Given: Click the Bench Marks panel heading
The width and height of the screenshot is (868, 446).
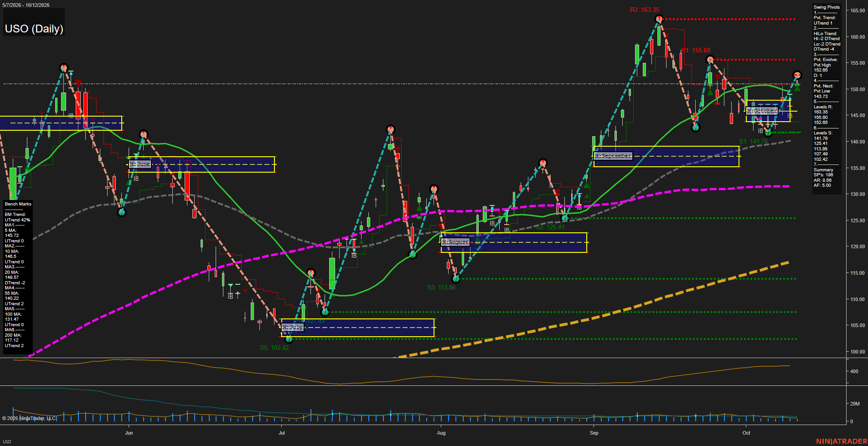Looking at the screenshot, I should 18,204.
